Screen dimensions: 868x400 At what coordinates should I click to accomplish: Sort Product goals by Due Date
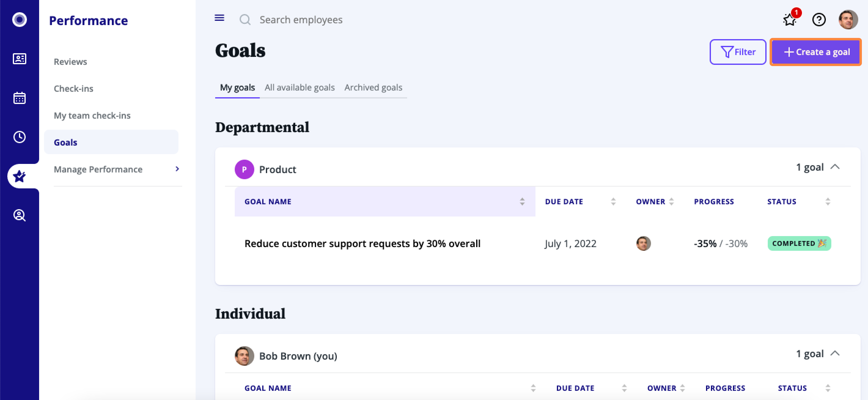tap(613, 201)
